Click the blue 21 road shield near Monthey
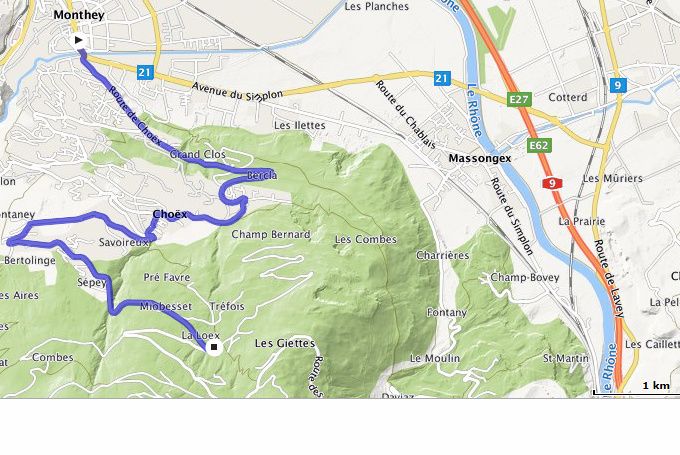680x455 pixels. click(x=144, y=72)
